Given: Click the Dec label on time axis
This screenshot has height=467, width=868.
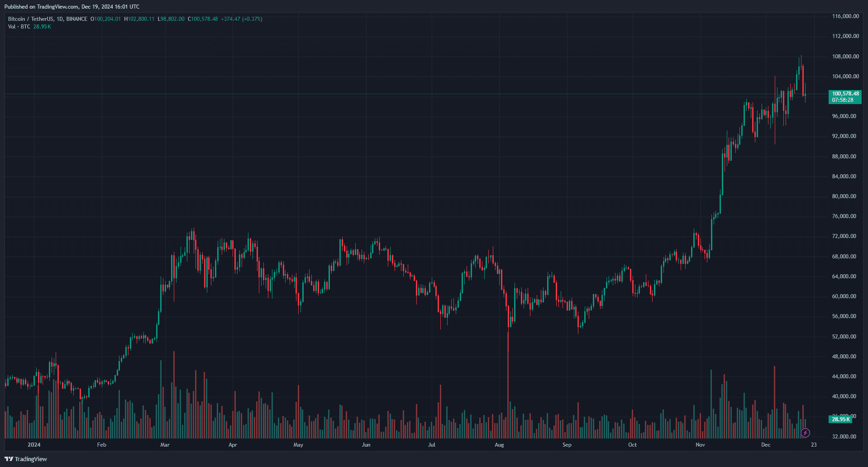Looking at the screenshot, I should [x=766, y=445].
